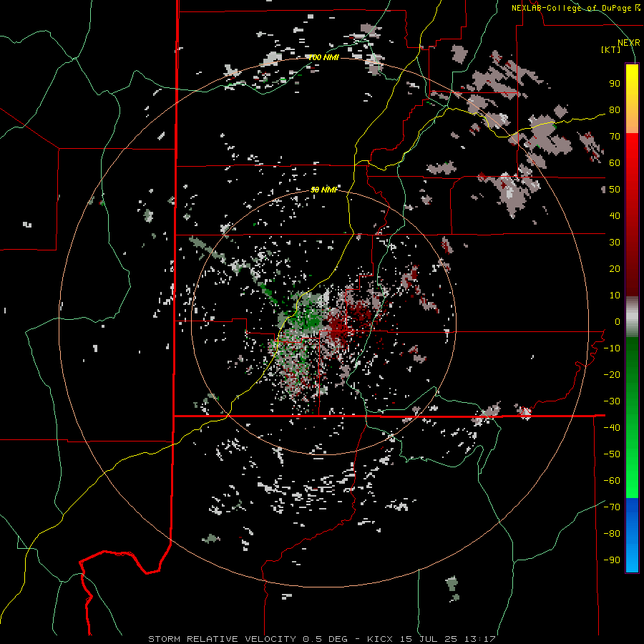Select the -20 value on velocity scale
644x644 pixels.
click(x=612, y=375)
